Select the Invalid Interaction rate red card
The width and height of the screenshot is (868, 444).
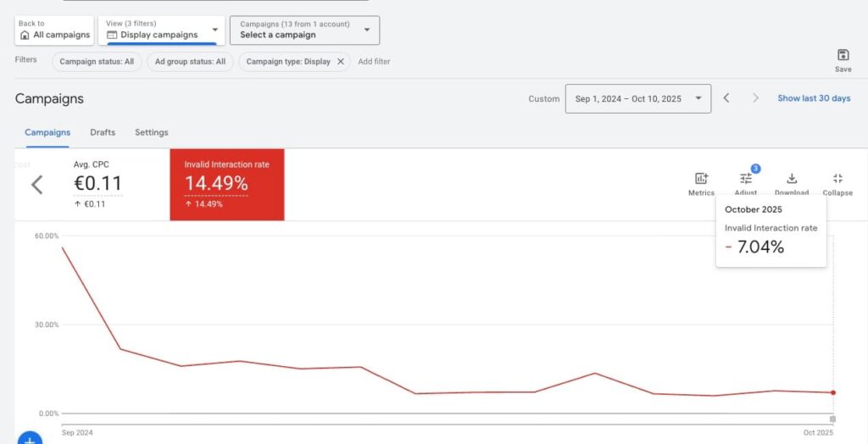[227, 184]
